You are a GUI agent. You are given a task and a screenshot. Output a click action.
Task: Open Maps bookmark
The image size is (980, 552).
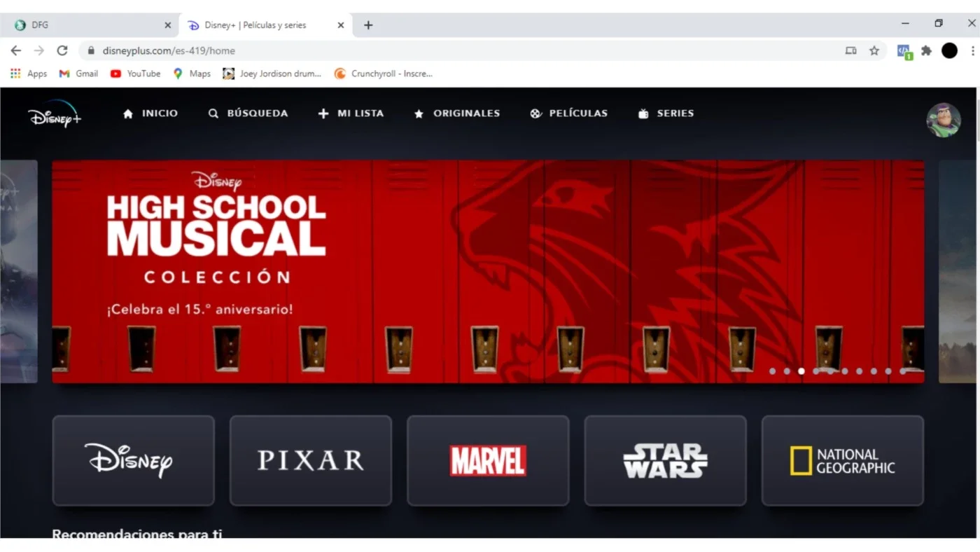pos(192,74)
